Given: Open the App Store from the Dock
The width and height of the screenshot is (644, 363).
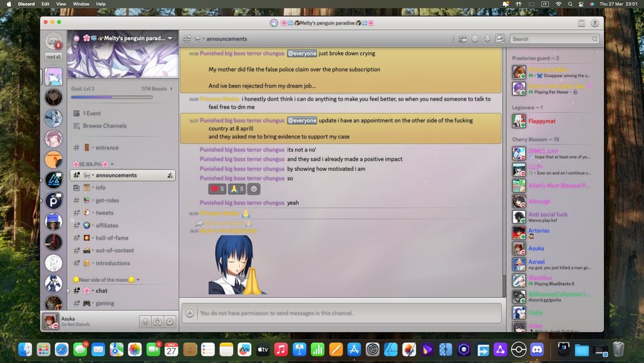Looking at the screenshot, I should tap(354, 349).
